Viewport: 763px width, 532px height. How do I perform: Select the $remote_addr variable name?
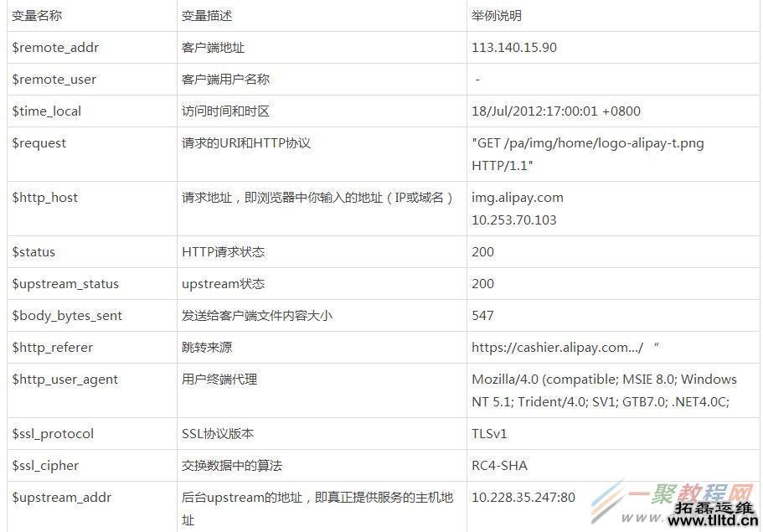tap(55, 48)
